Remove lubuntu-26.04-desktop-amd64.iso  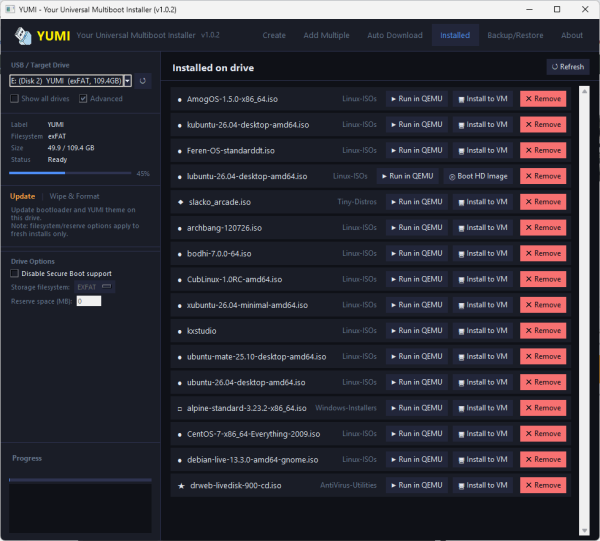(543, 176)
